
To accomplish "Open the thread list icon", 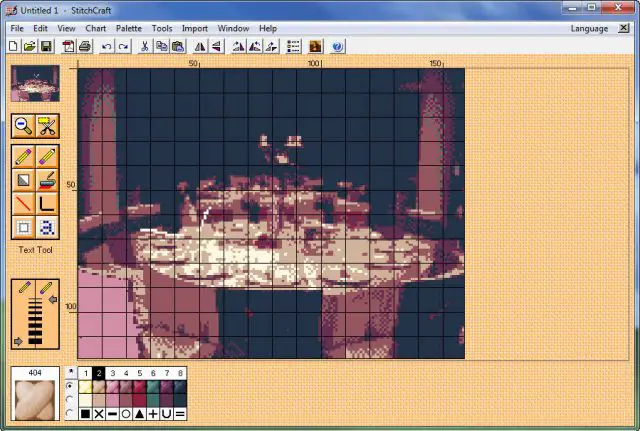I will click(293, 47).
